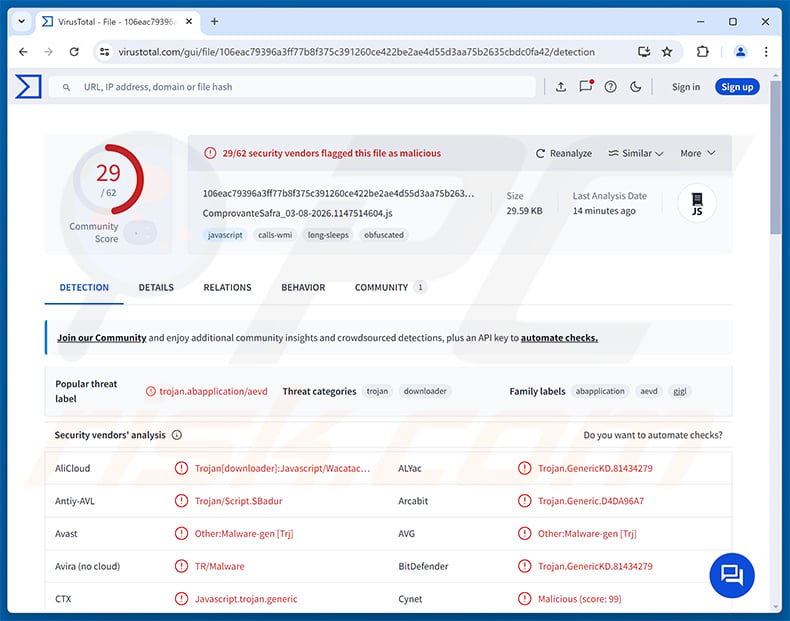The height and width of the screenshot is (621, 790).
Task: Open the blue chat bubble button
Action: [x=732, y=575]
